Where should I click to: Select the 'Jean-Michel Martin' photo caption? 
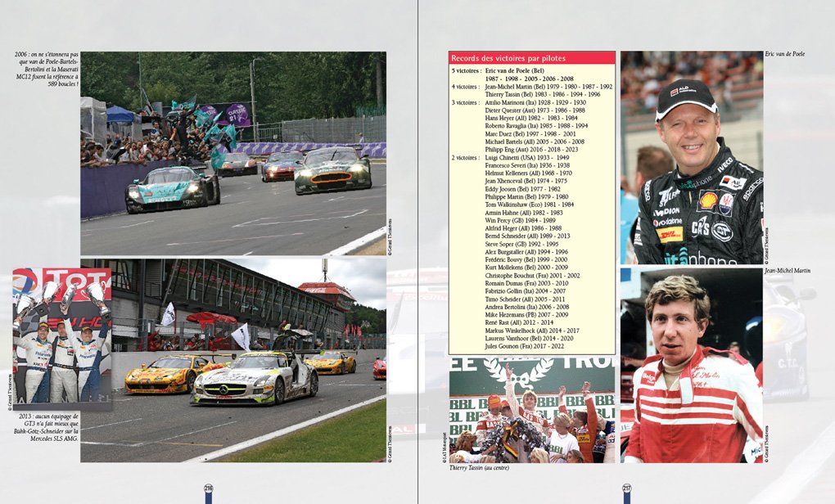[x=786, y=271]
